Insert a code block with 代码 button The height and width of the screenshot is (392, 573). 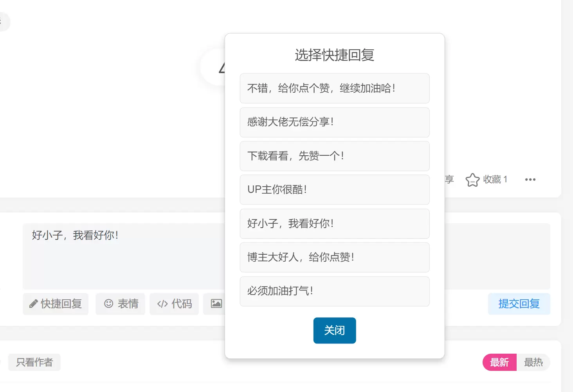click(174, 304)
